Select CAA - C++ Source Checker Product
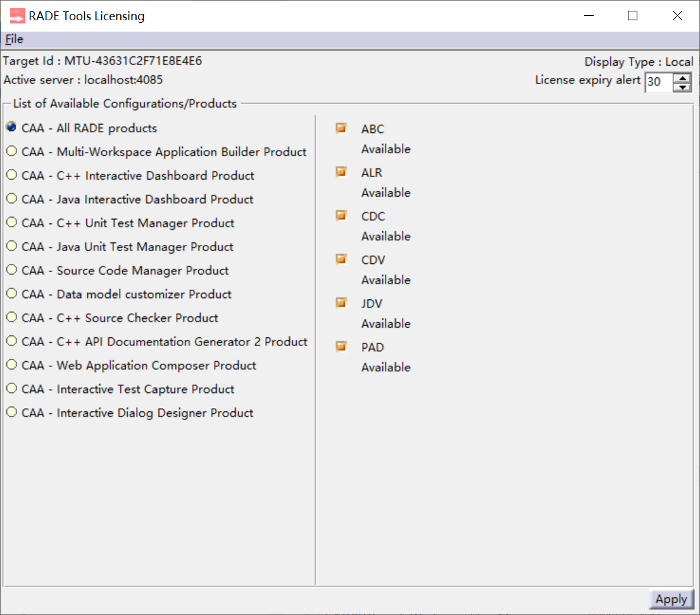 (11, 318)
